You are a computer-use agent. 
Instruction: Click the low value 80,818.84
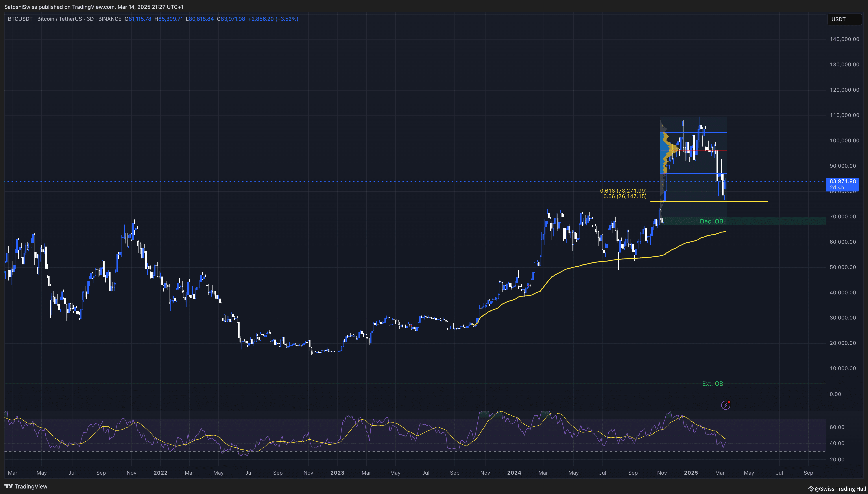[x=201, y=19]
